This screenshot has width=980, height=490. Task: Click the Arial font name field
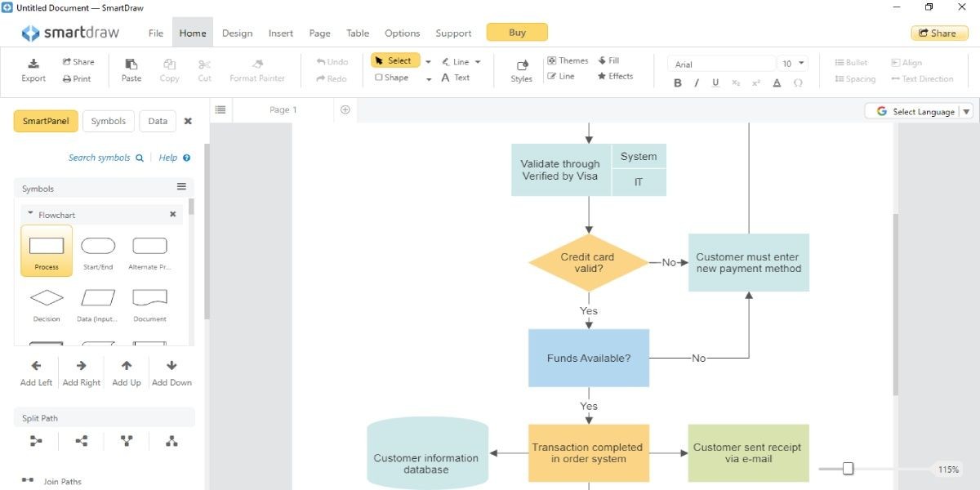(x=721, y=64)
